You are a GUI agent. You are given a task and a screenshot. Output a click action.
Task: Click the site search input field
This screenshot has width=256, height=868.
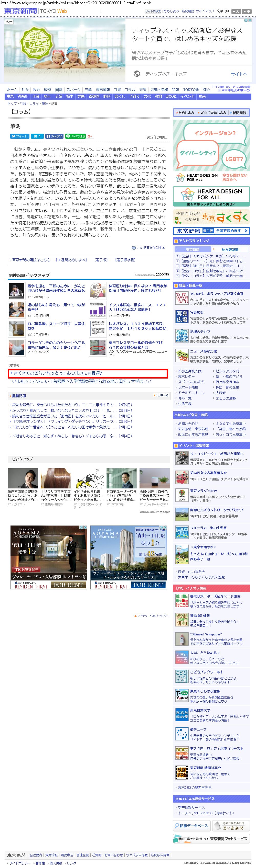click(x=122, y=11)
